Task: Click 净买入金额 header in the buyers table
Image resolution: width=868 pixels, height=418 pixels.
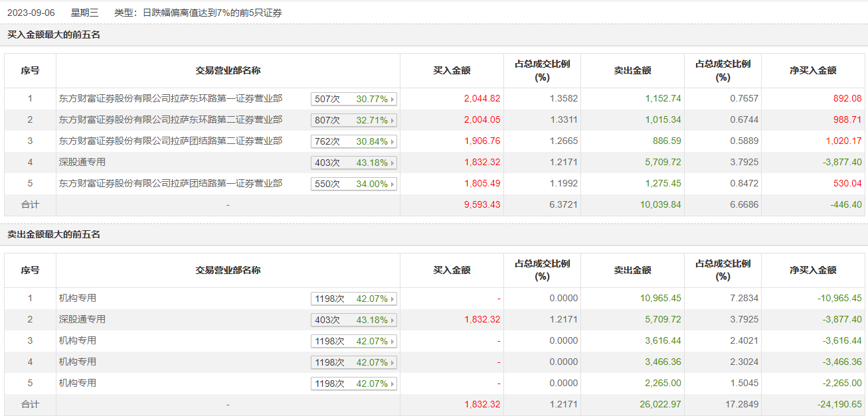Action: coord(813,70)
